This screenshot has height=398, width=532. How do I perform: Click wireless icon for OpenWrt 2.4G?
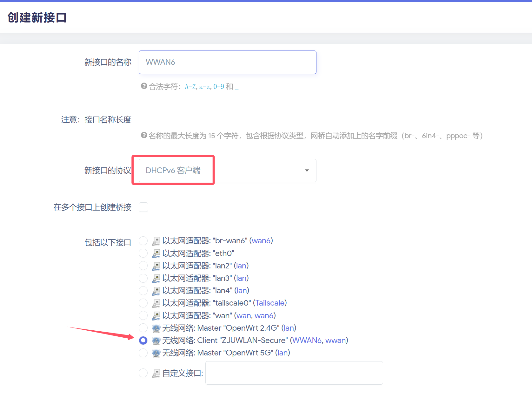[x=156, y=328]
